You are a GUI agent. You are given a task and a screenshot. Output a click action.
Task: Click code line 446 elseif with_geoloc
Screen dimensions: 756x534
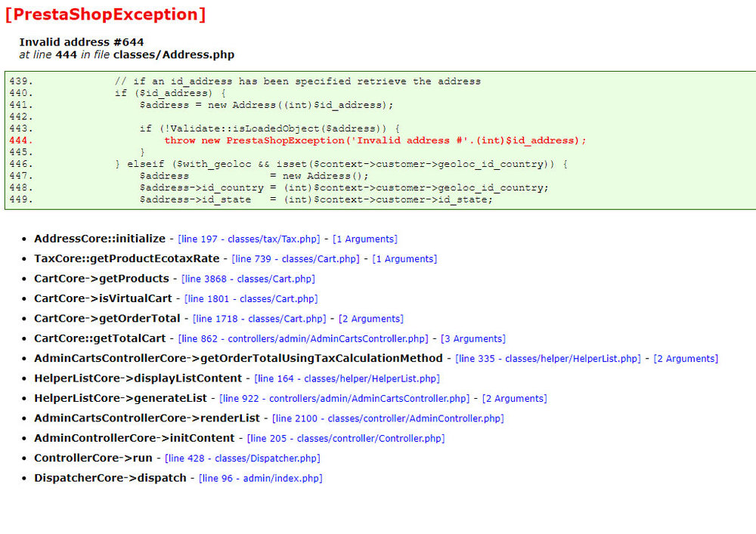[342, 164]
